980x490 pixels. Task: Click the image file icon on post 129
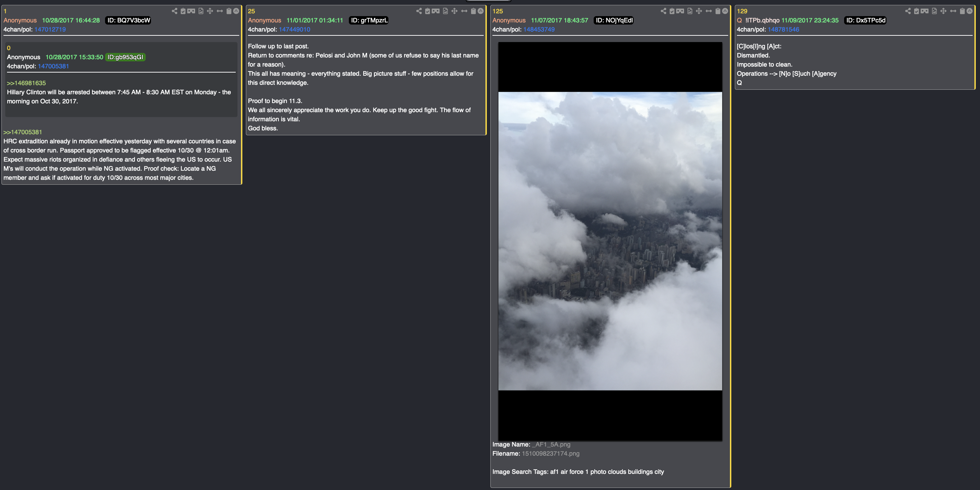point(935,11)
